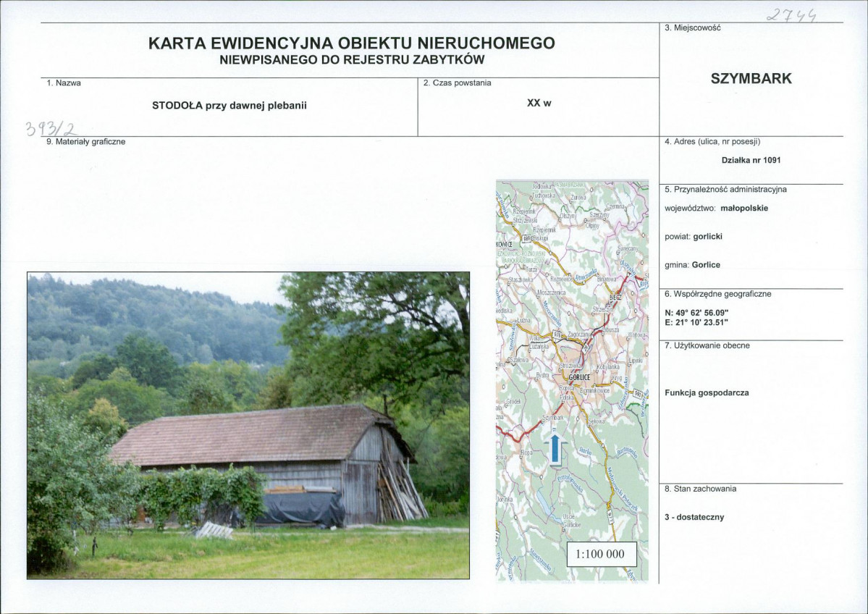Click the map scale box '1:100 000'
This screenshot has height=614, width=868.
point(601,554)
